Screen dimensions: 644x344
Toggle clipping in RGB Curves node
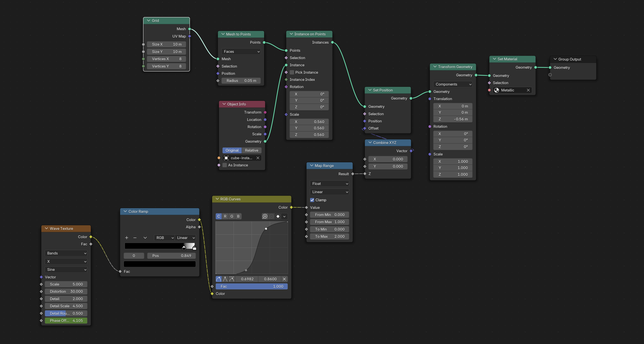pos(278,216)
